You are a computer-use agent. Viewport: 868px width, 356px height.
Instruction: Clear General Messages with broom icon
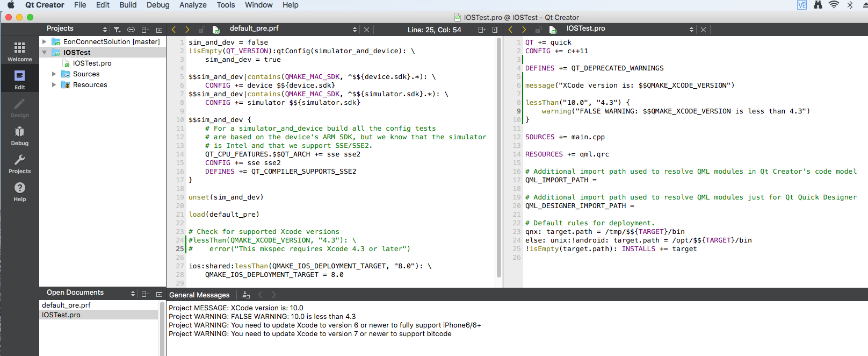246,295
